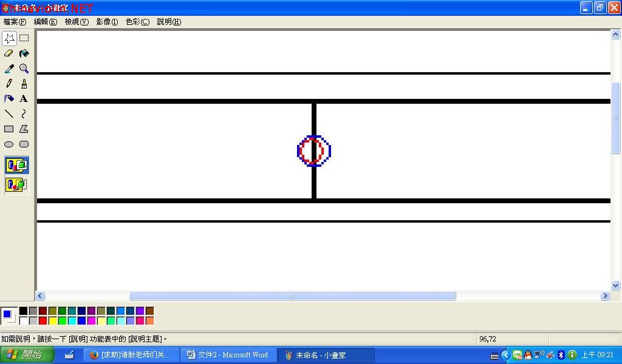The height and width of the screenshot is (364, 622).
Task: Choose the opaque selection mode option
Action: pyautogui.click(x=16, y=165)
